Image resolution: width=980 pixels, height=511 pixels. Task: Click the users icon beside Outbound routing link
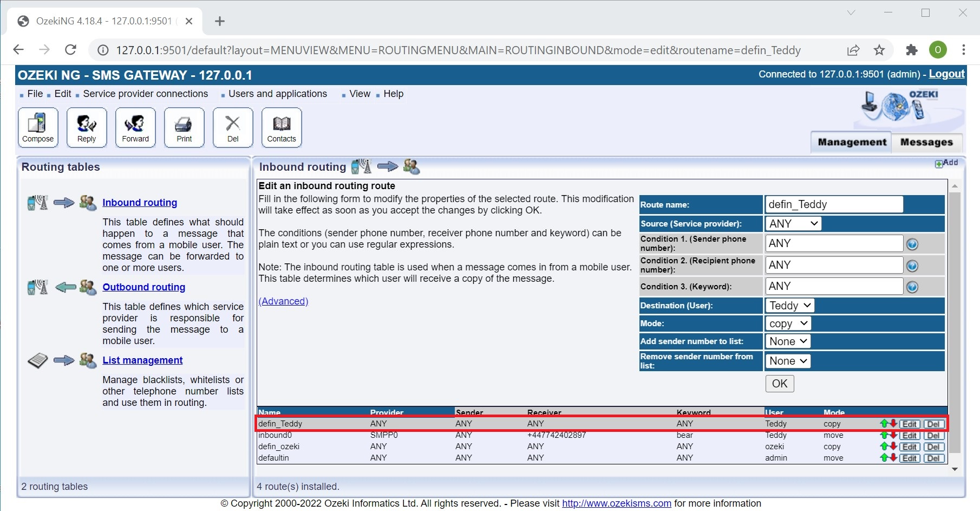[x=88, y=287]
